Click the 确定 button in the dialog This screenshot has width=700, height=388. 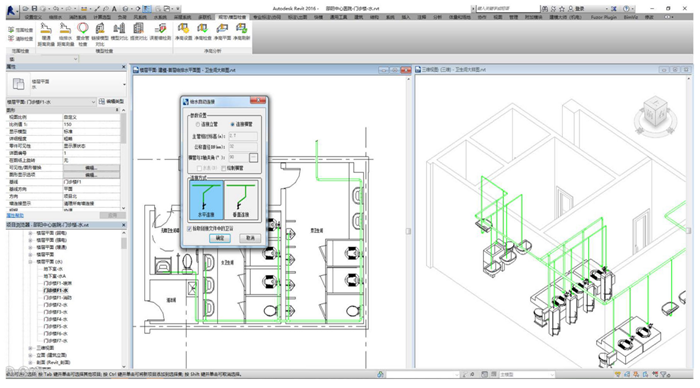[220, 238]
